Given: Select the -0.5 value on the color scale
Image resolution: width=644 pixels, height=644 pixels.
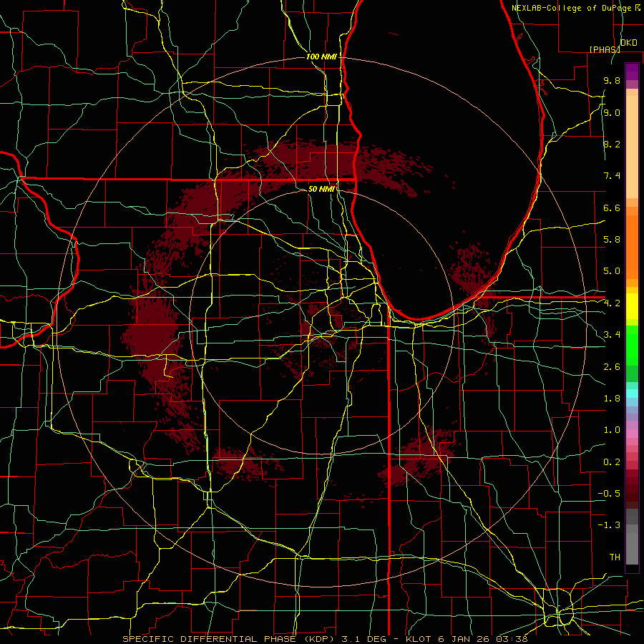Looking at the screenshot, I should [609, 493].
